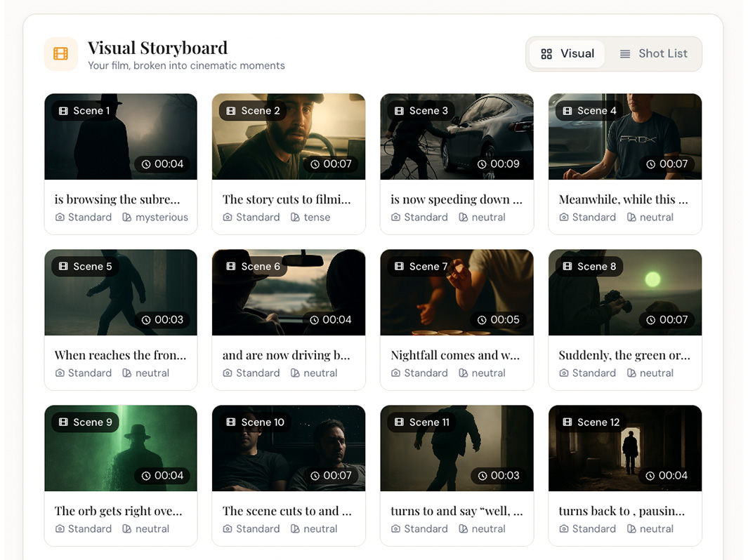Click the mysterious mood tag on Scene 1

(155, 218)
